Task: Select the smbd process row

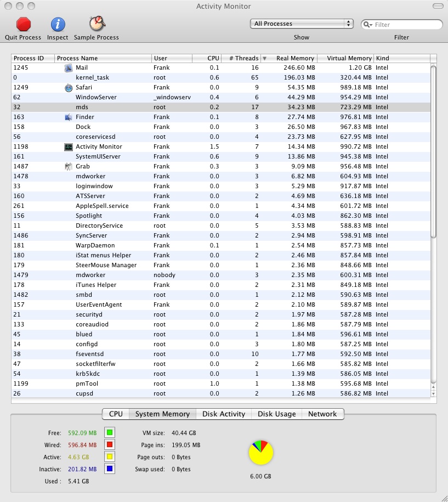Action: point(221,295)
